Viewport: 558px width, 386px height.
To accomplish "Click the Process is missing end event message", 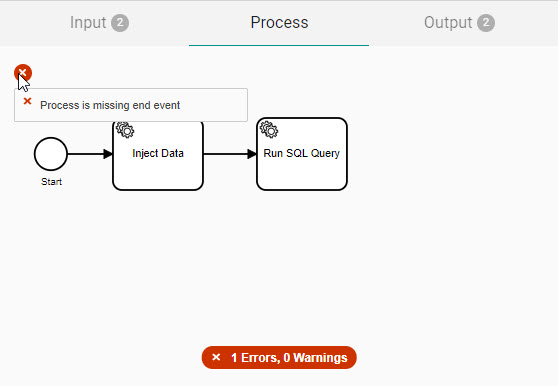I will [x=110, y=105].
